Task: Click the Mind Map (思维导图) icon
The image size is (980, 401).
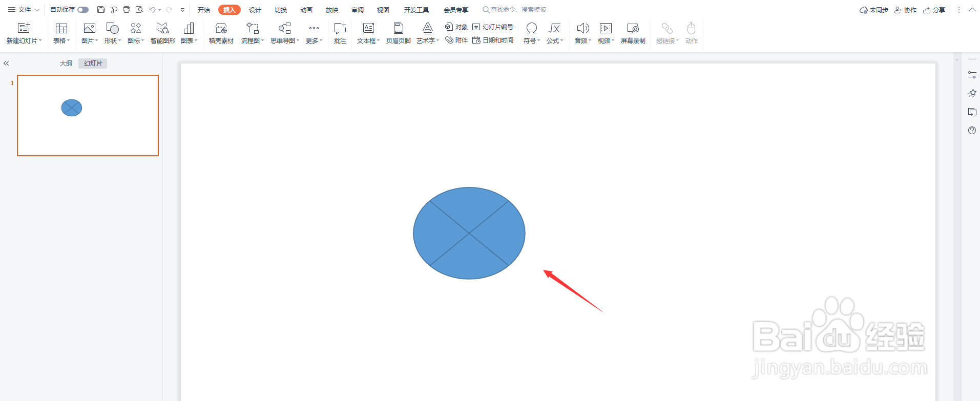Action: pyautogui.click(x=285, y=28)
